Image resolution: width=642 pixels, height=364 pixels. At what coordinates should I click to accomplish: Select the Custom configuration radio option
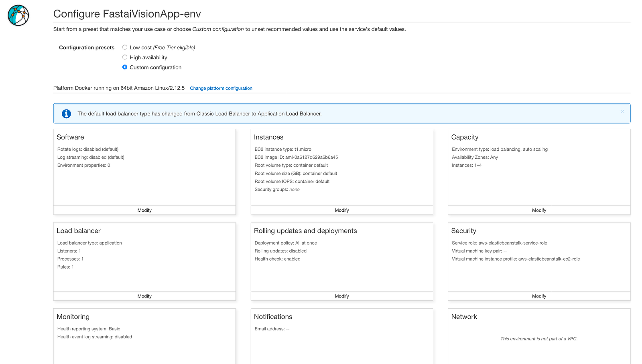(125, 67)
